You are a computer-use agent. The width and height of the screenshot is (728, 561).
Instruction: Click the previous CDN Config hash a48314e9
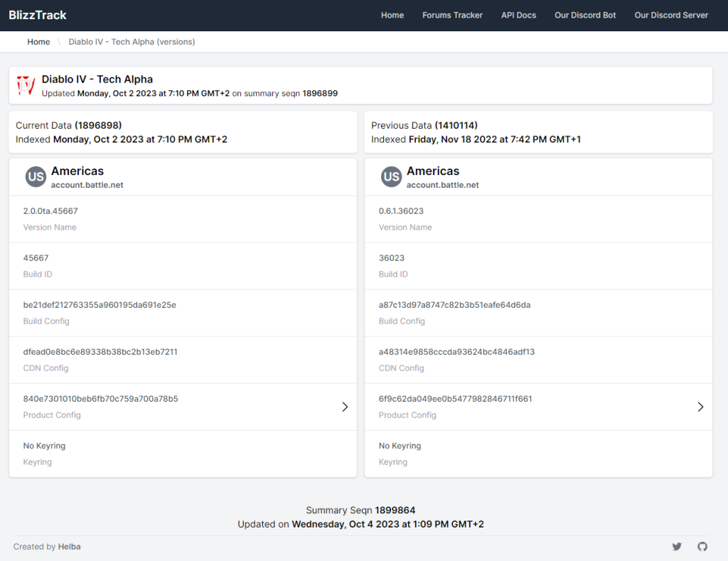coord(456,352)
